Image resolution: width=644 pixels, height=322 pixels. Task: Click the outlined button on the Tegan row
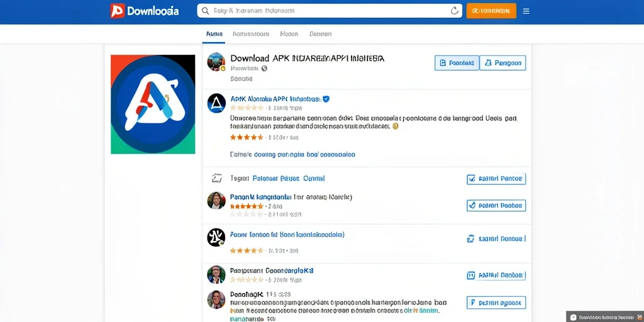pyautogui.click(x=496, y=179)
